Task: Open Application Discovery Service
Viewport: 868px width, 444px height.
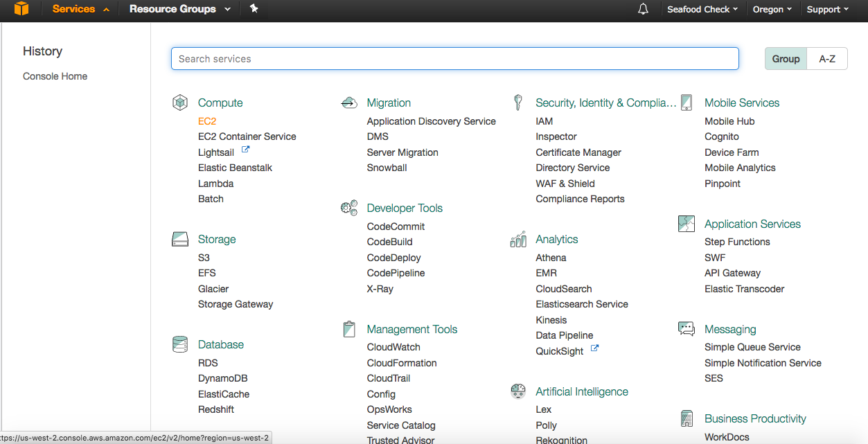Action: click(432, 121)
